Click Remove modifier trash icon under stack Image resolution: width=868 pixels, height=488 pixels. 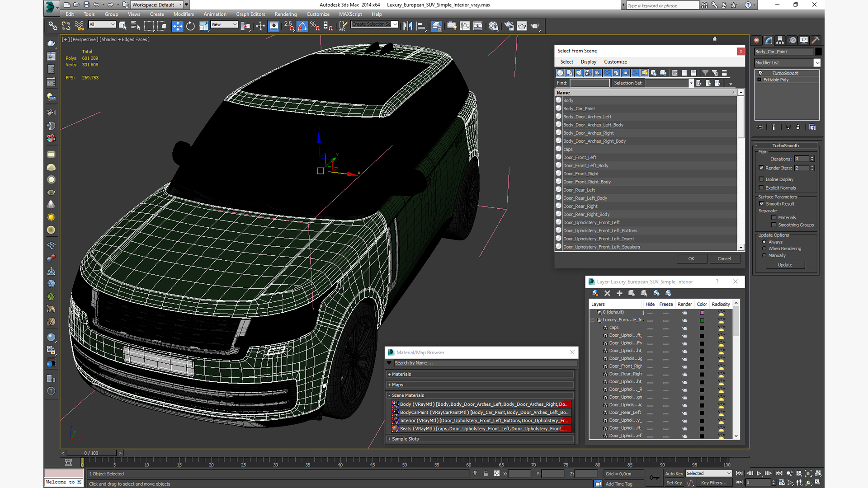tap(798, 127)
